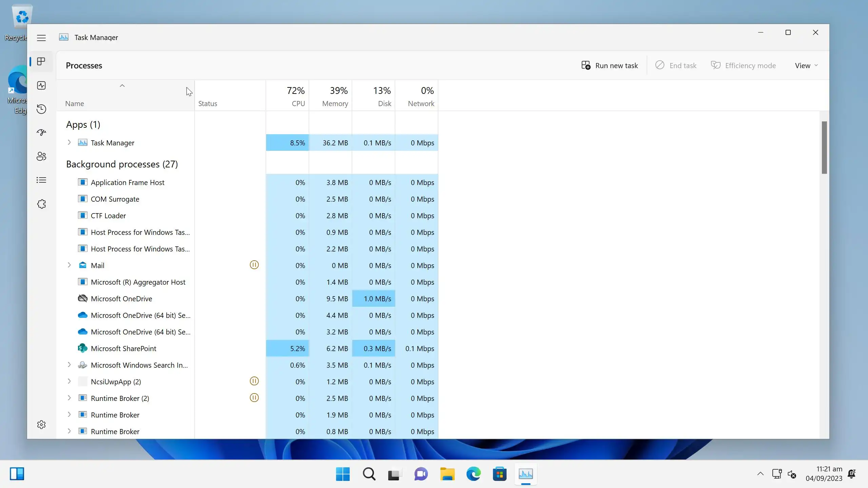Open the Services page puzzle icon
Screen dimensions: 868x488
41,204
